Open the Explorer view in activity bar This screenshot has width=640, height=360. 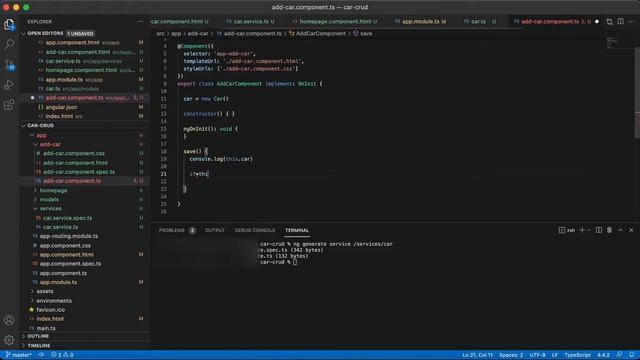point(9,24)
